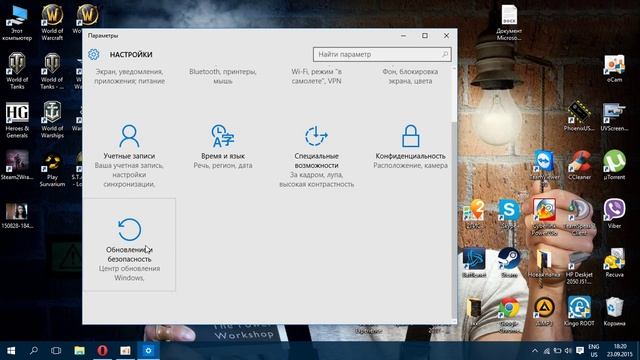Select the 'Экран, уведомления, приложения, питание' tile text
Image resolution: width=640 pixels, height=360 pixels.
[x=129, y=76]
